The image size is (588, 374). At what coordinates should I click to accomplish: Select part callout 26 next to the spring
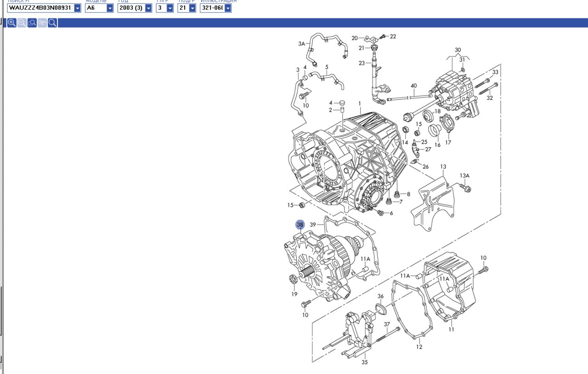point(425,167)
